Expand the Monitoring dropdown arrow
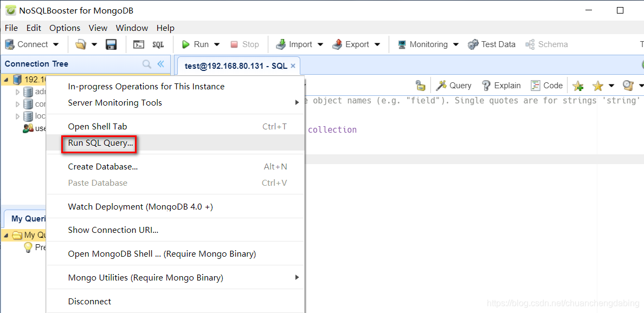This screenshot has width=644, height=313. (x=455, y=44)
